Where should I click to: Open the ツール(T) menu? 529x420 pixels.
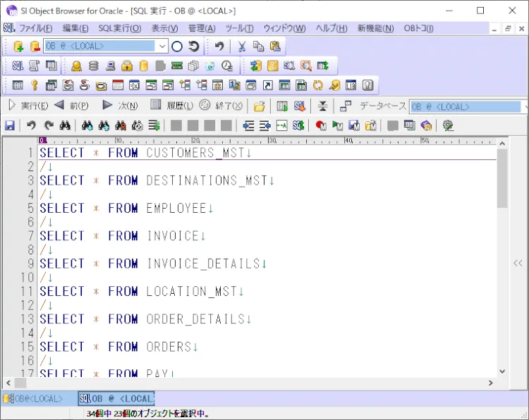point(239,28)
